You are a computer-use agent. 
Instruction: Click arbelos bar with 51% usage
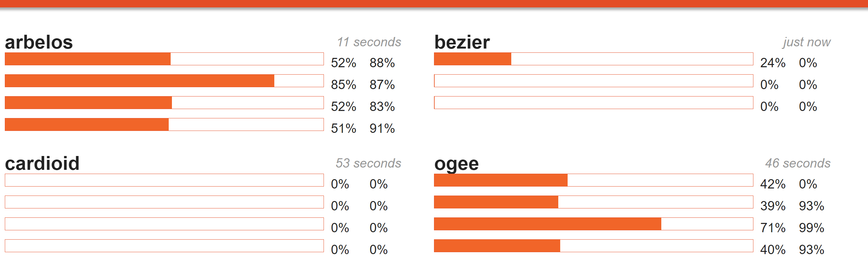(x=164, y=124)
